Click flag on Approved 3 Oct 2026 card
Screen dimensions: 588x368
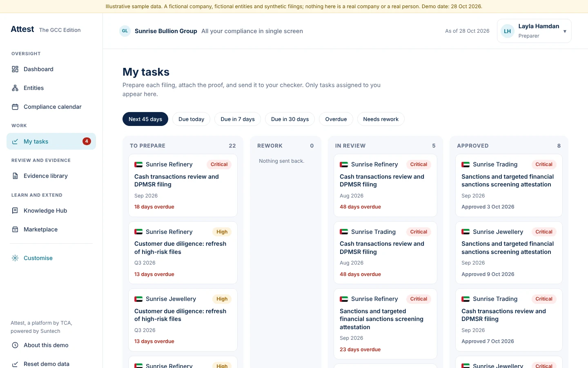(465, 164)
